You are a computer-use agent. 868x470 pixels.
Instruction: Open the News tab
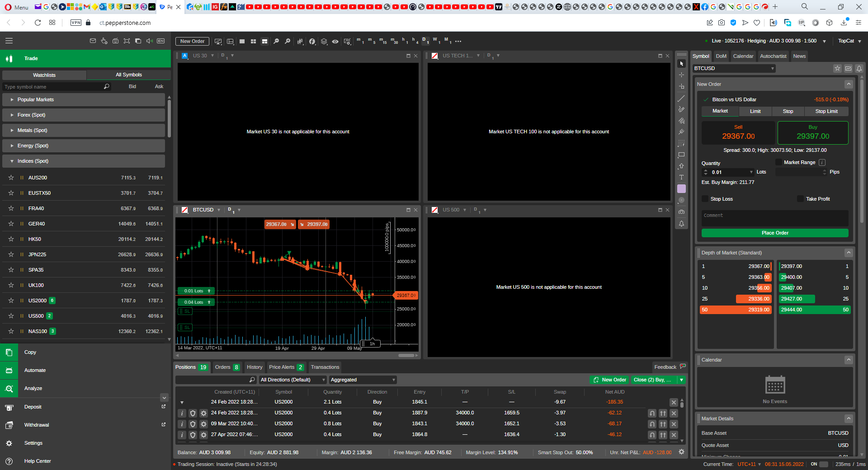[799, 56]
